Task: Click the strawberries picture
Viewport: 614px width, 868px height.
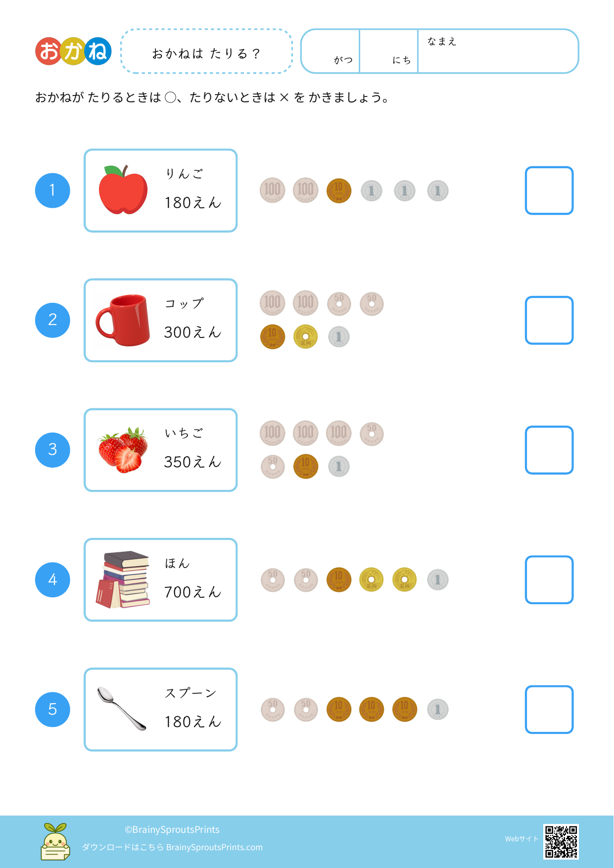Action: tap(123, 450)
